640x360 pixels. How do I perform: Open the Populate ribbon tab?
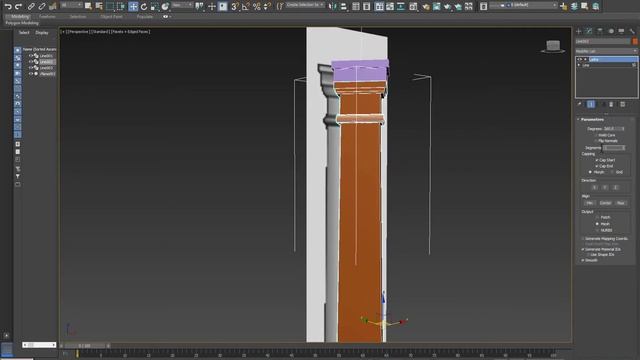pyautogui.click(x=145, y=17)
